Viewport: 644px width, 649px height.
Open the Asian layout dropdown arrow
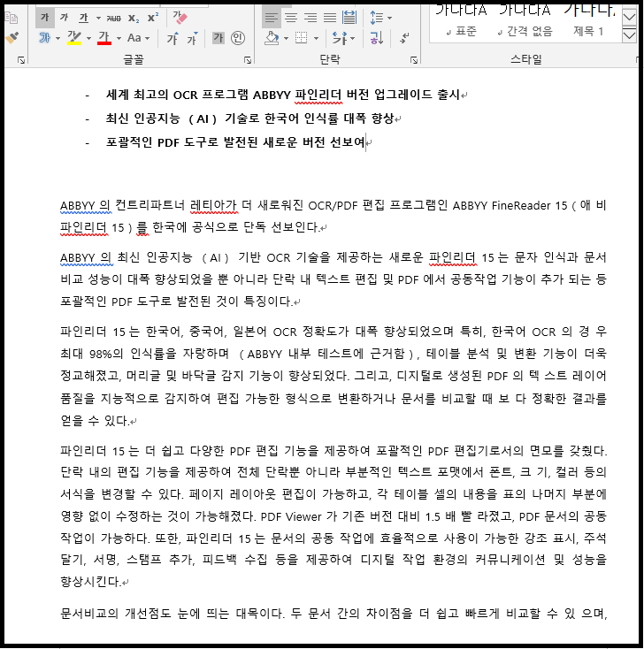(x=352, y=39)
